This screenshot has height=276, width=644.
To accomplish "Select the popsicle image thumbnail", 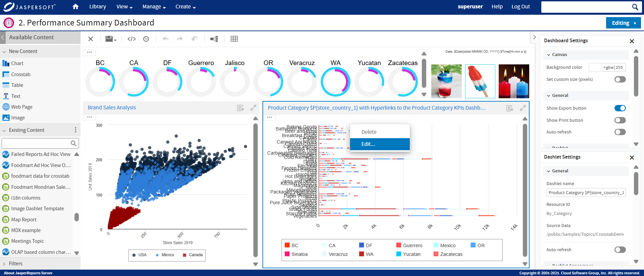I will pos(480,81).
